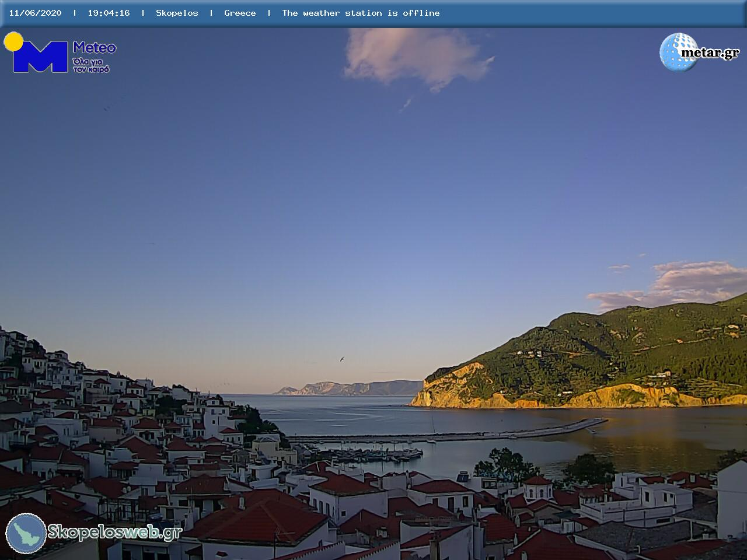
Task: Click 'The weather station is offline' text
Action: click(x=361, y=13)
